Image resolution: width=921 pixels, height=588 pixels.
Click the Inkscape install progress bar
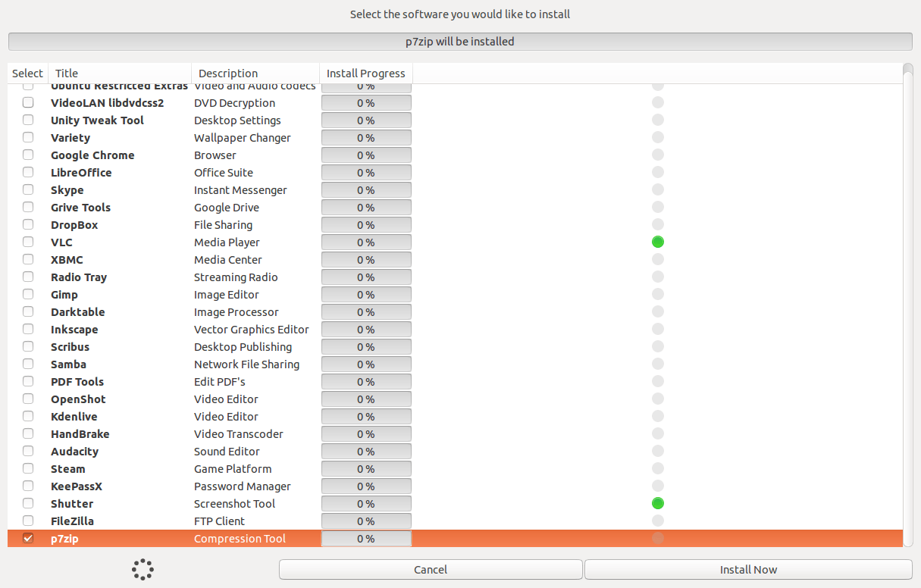pos(366,329)
